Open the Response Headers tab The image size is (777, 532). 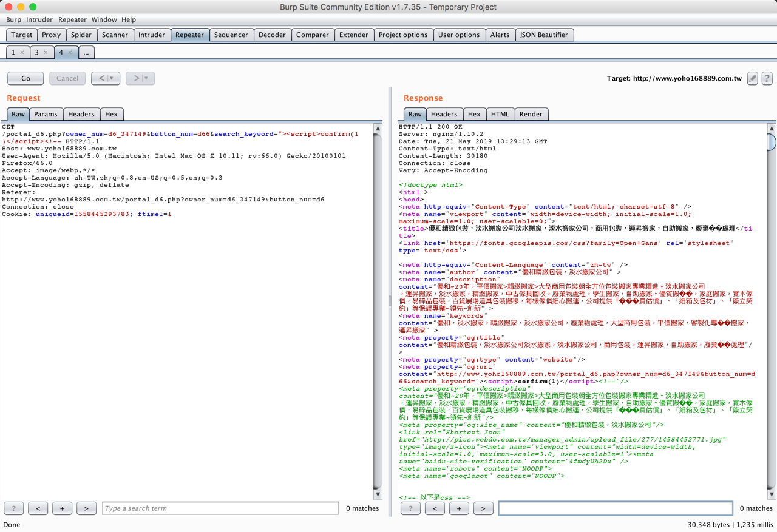tap(444, 114)
